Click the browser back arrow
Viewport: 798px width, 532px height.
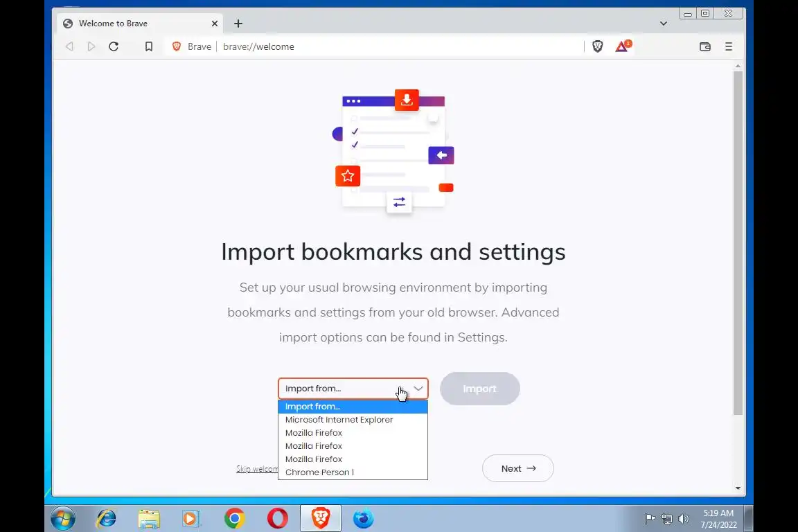[x=70, y=46]
